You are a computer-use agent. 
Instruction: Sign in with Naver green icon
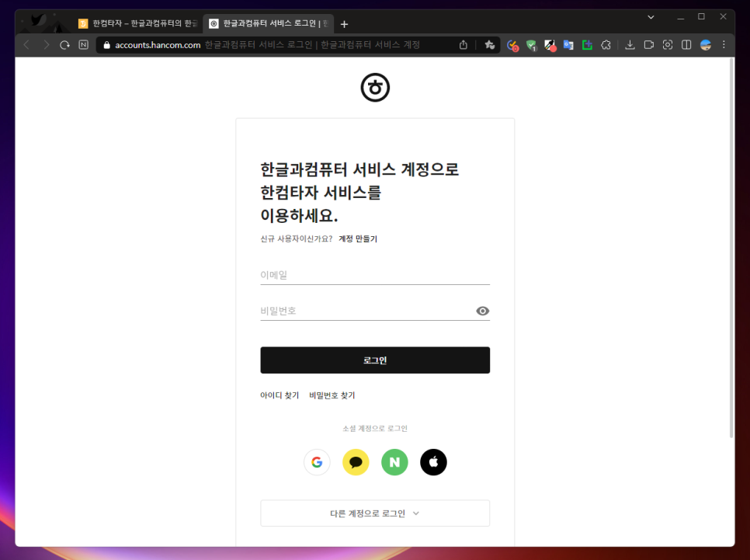pos(394,462)
